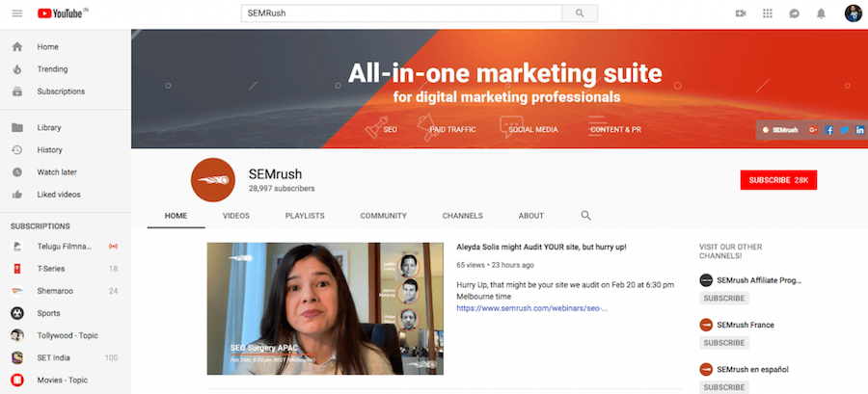This screenshot has height=394, width=868.
Task: Open SEMrush Affiliate Program channel name
Action: tap(759, 280)
